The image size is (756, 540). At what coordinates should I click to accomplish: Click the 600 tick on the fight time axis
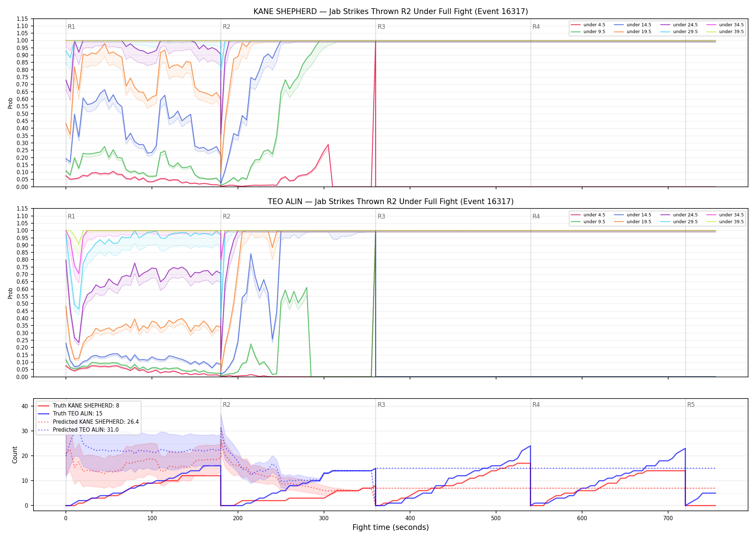582,518
